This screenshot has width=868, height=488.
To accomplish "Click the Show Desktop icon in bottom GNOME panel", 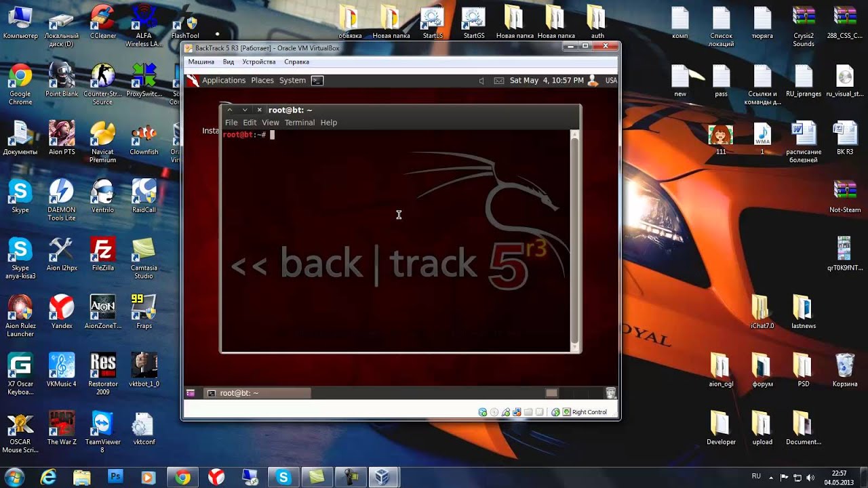I will coord(191,393).
